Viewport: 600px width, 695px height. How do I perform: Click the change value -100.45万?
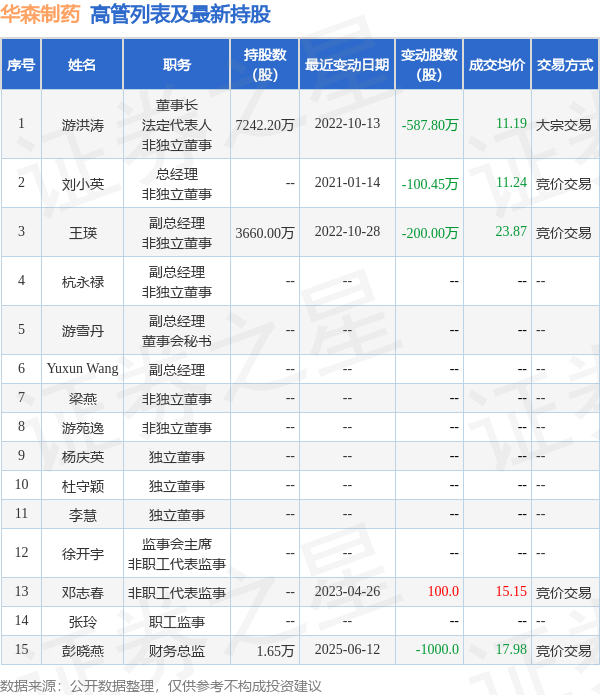click(x=429, y=184)
